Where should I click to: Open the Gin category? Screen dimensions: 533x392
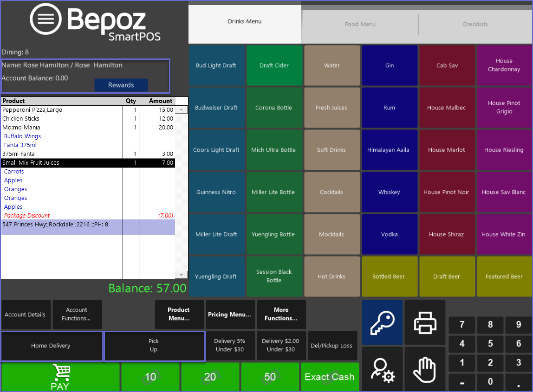(390, 65)
